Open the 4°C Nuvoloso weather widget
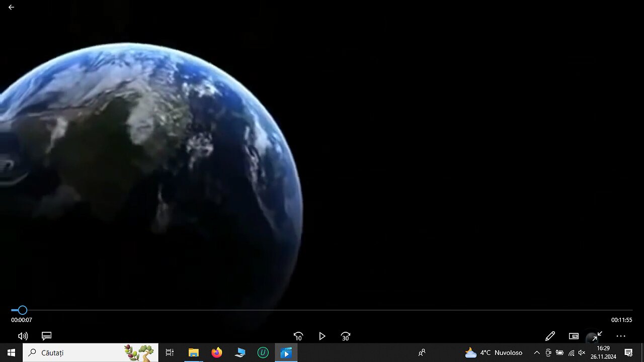Screen dimensions: 644x362 [x=494, y=352]
